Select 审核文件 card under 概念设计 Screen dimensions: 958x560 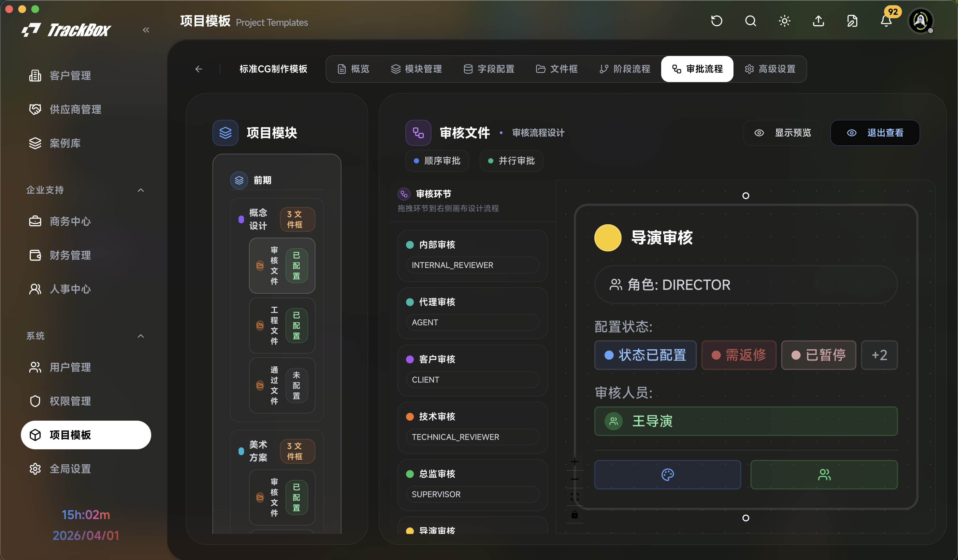tap(282, 266)
